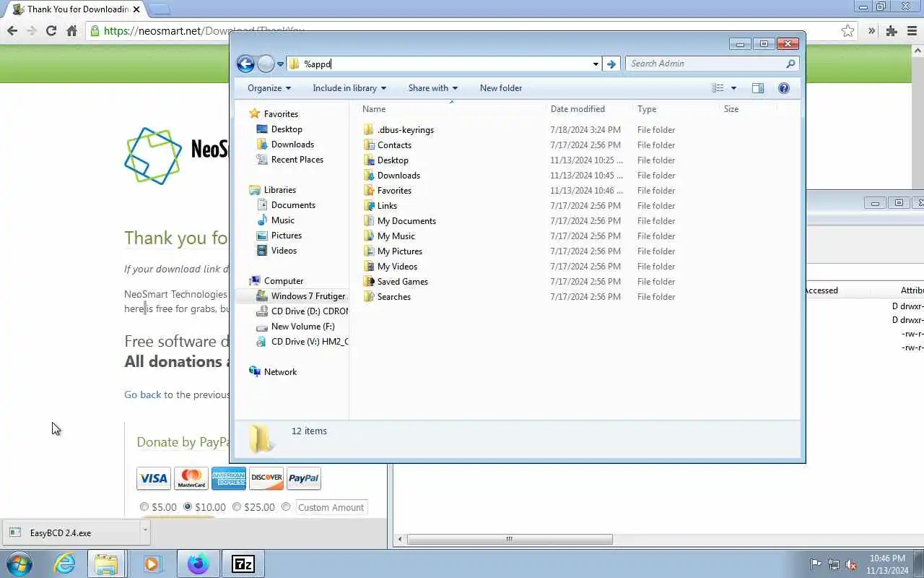Select the $25.00 donation radio button

click(237, 507)
